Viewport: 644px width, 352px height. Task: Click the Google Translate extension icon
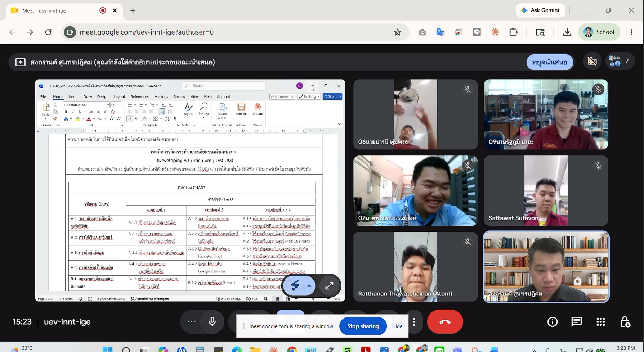440,32
